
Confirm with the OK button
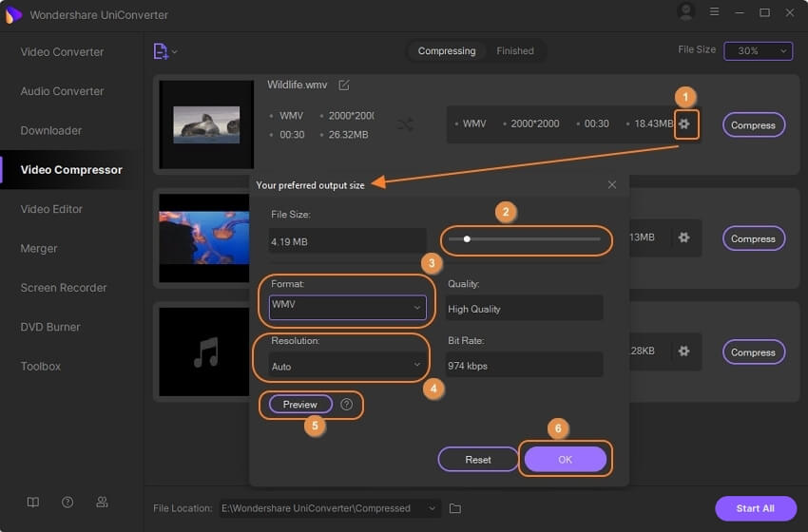(565, 460)
